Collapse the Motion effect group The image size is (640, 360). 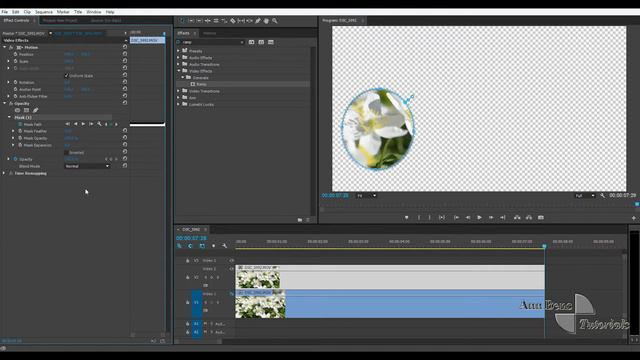click(4, 47)
